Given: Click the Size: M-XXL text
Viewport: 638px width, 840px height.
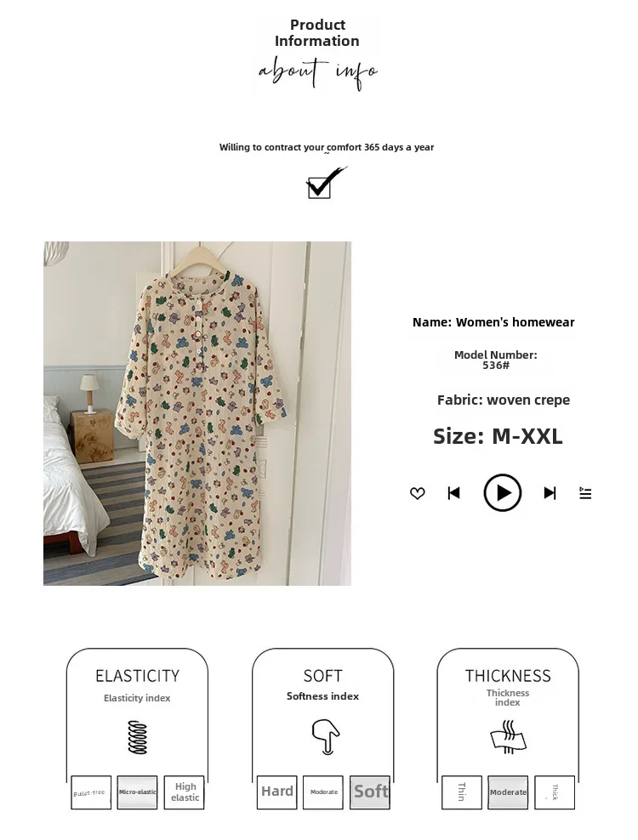Looking at the screenshot, I should click(498, 436).
